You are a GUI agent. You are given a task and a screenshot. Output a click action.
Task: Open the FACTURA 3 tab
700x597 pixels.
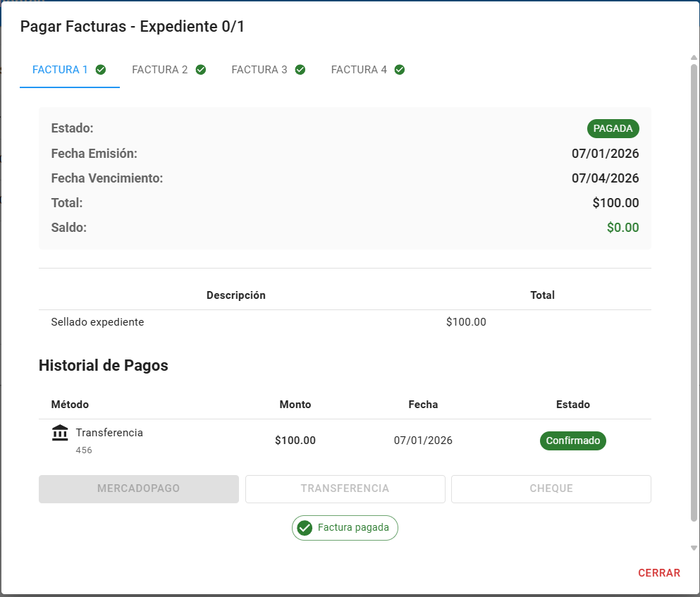(x=268, y=69)
